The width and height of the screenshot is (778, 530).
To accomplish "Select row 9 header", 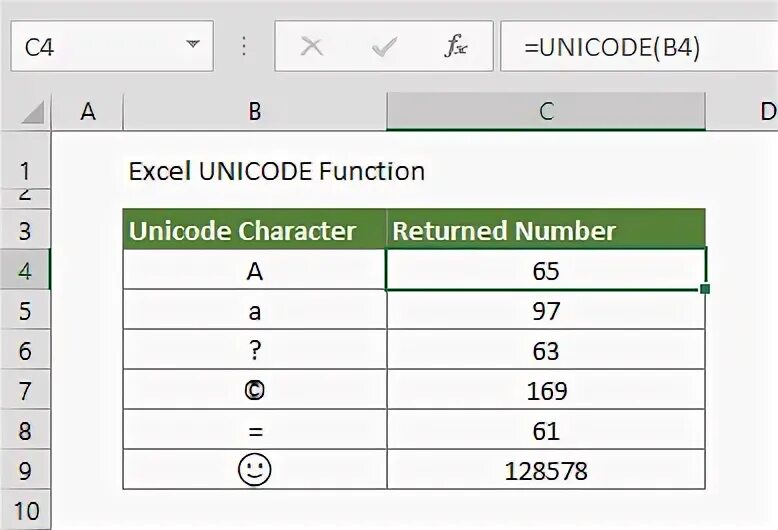I will pyautogui.click(x=25, y=470).
